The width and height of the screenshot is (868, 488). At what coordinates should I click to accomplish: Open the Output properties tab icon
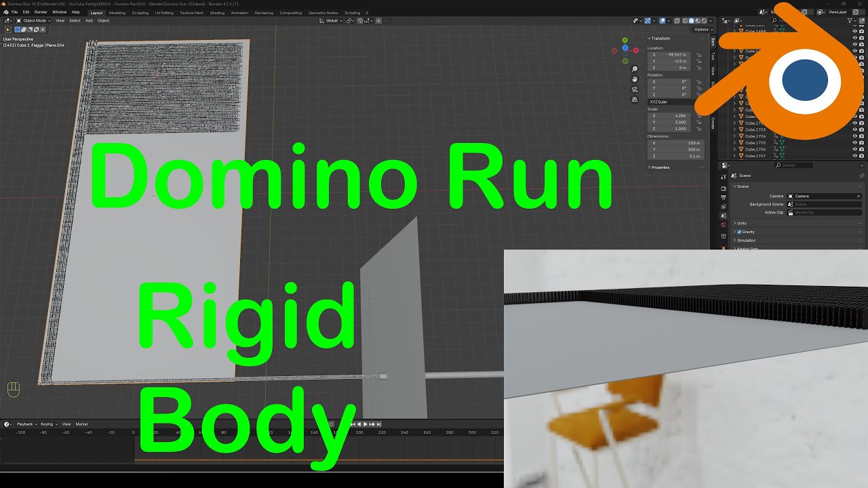point(724,197)
